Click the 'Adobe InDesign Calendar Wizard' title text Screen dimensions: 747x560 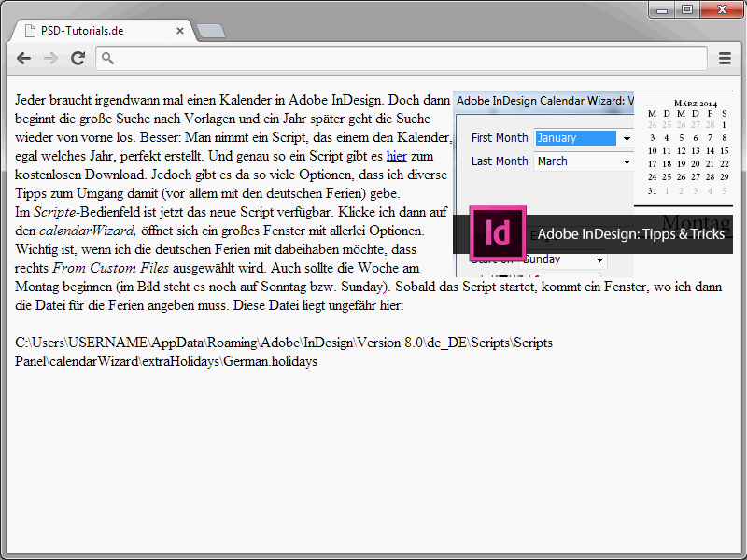(545, 101)
